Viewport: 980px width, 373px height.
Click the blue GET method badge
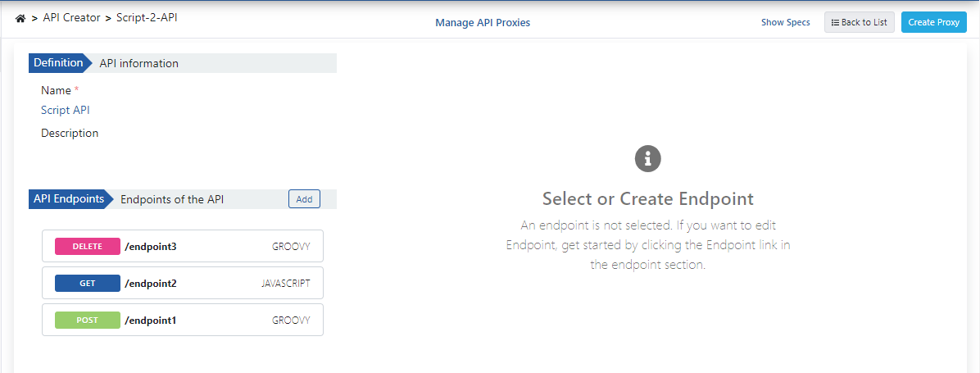pos(87,284)
